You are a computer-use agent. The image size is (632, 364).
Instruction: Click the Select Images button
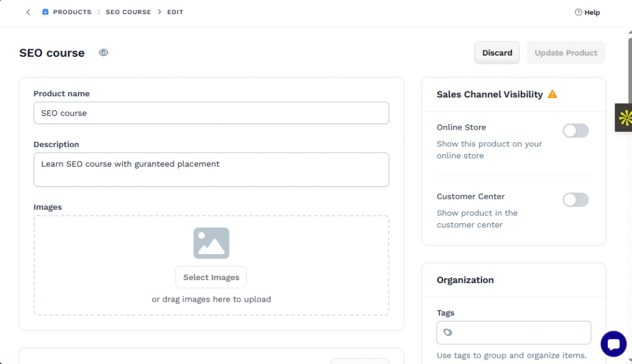(211, 278)
